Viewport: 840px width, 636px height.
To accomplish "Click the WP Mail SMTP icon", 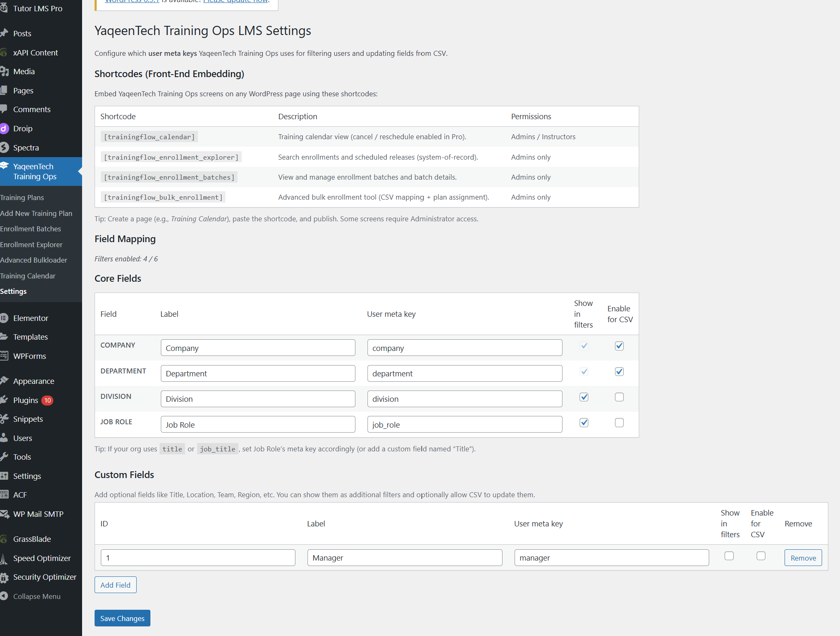I will [x=4, y=514].
